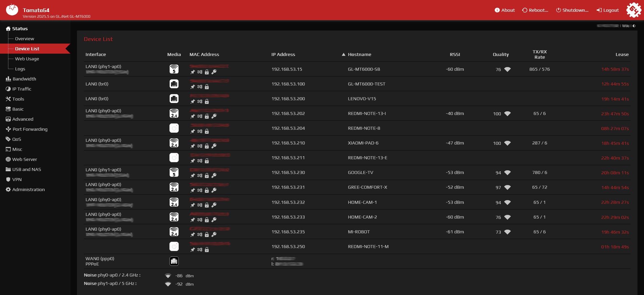Viewport: 644px width, 295px height.
Task: Expand the Bandwidth menu
Action: tap(21, 79)
